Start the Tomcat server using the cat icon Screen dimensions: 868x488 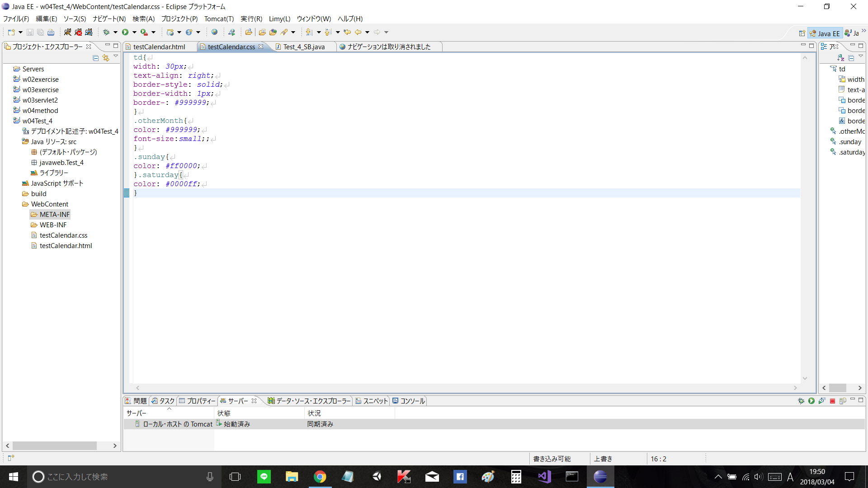pyautogui.click(x=67, y=32)
